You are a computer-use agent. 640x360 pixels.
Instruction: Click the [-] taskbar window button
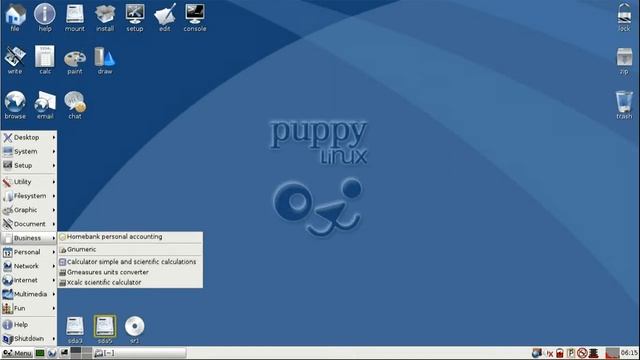point(140,353)
